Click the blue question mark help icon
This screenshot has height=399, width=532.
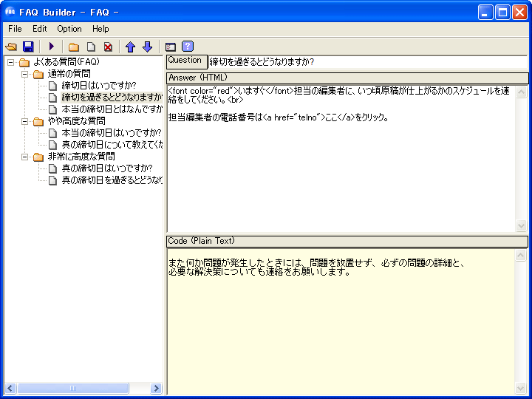[x=188, y=47]
